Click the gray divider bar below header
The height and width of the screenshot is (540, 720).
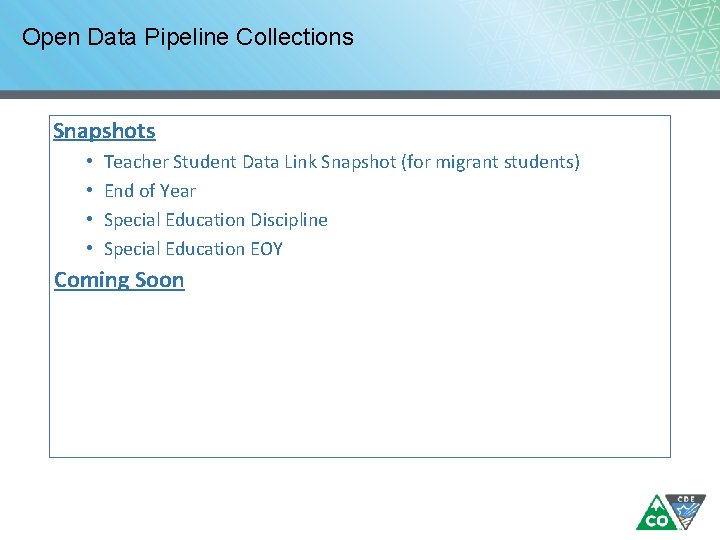tap(360, 94)
